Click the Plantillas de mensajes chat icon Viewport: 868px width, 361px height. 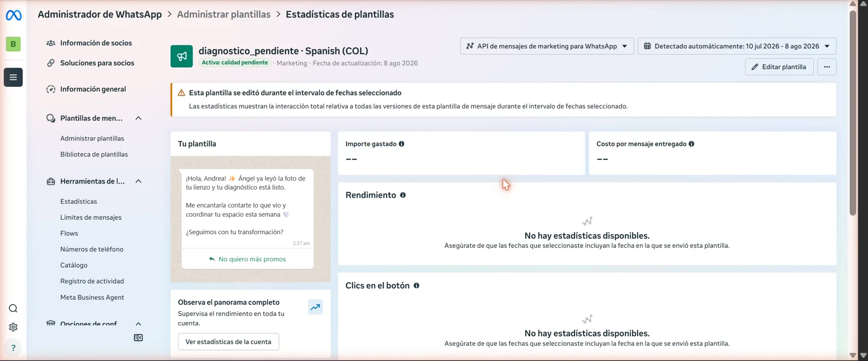pos(50,118)
